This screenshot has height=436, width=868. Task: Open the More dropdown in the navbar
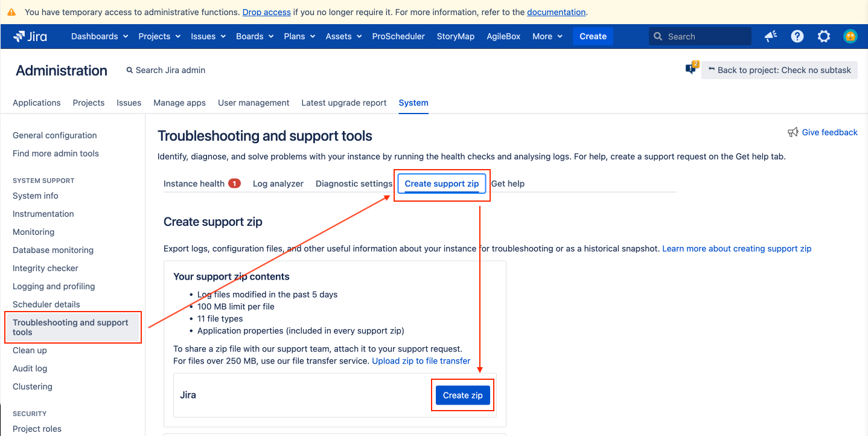pyautogui.click(x=547, y=36)
